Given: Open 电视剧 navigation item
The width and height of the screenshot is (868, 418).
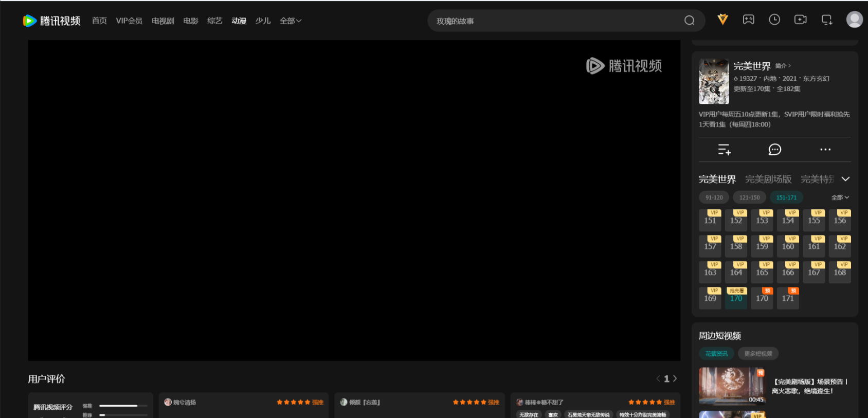Looking at the screenshot, I should (163, 21).
